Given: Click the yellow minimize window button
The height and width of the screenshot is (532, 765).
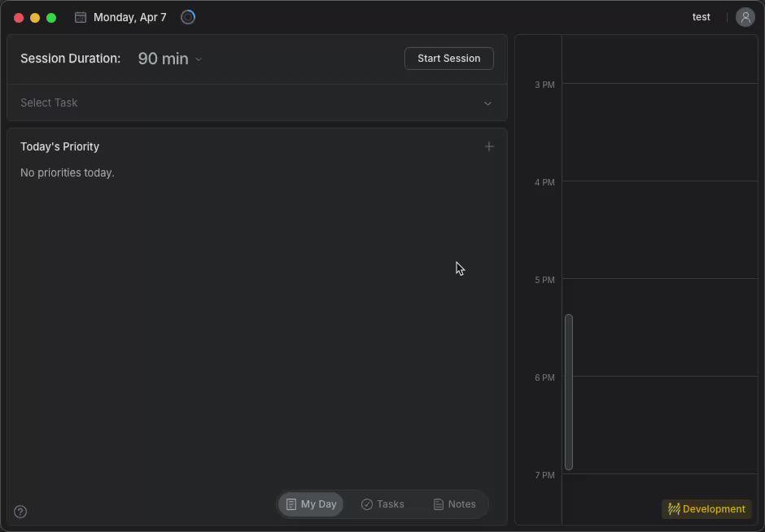Looking at the screenshot, I should point(35,17).
